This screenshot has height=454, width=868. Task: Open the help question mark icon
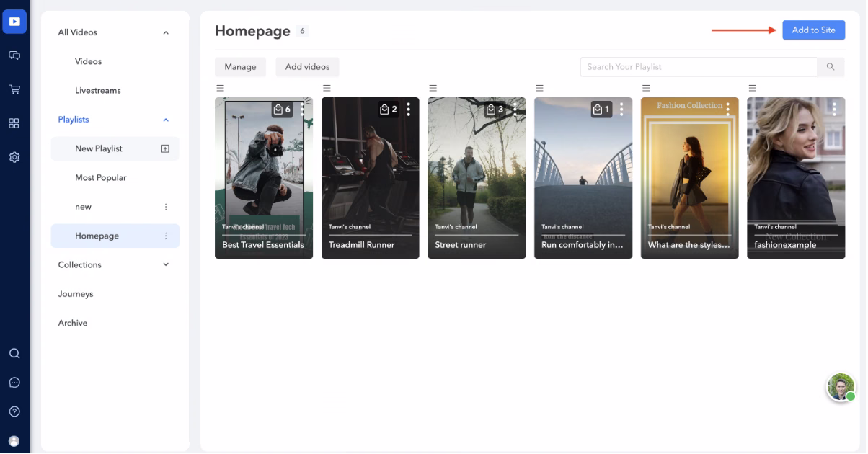click(x=14, y=411)
